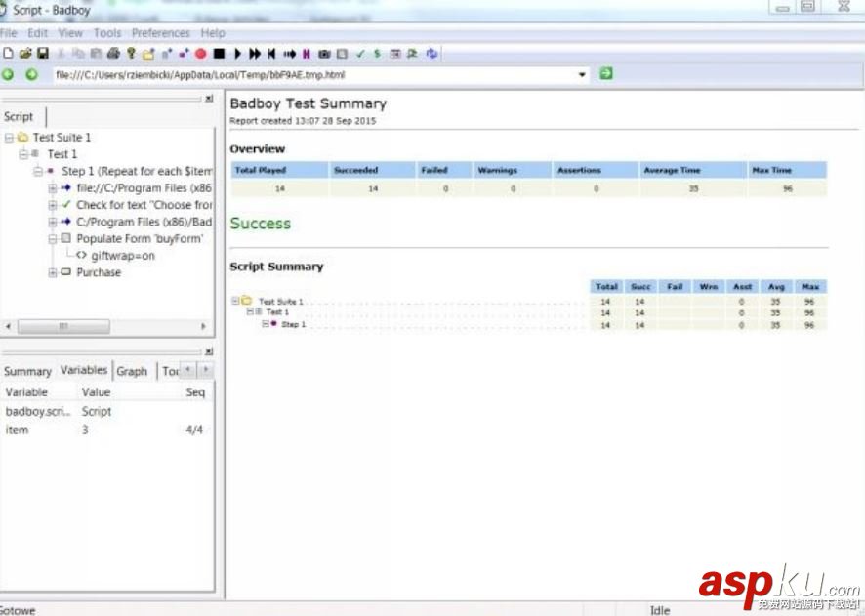The height and width of the screenshot is (616, 865).
Task: Select the Purchase tree item
Action: point(99,272)
